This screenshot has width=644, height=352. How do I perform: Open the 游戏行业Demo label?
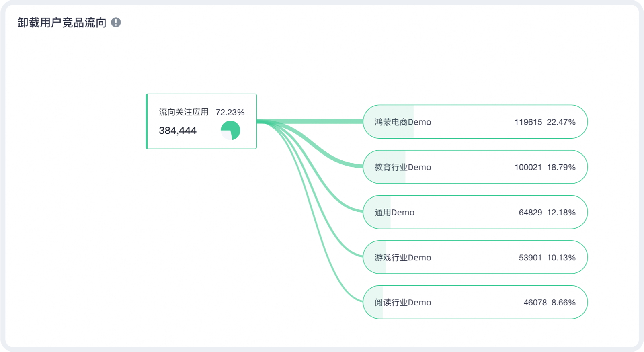pos(402,258)
